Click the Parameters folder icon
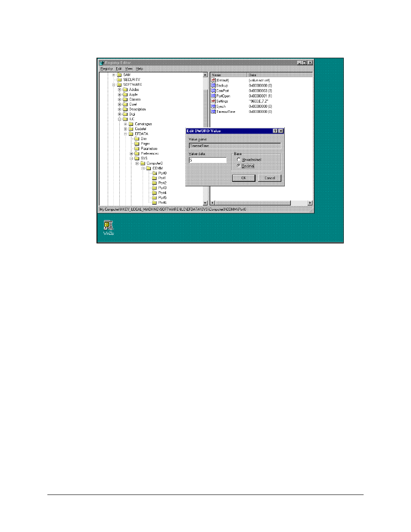This screenshot has height=532, width=411. tap(137, 149)
